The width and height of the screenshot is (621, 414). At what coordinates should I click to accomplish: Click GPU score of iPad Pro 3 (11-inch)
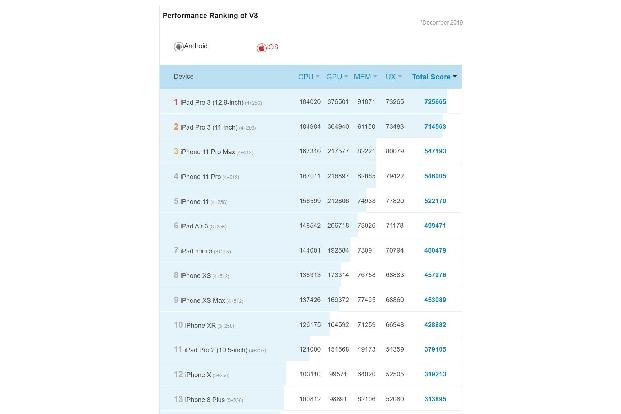(x=338, y=127)
